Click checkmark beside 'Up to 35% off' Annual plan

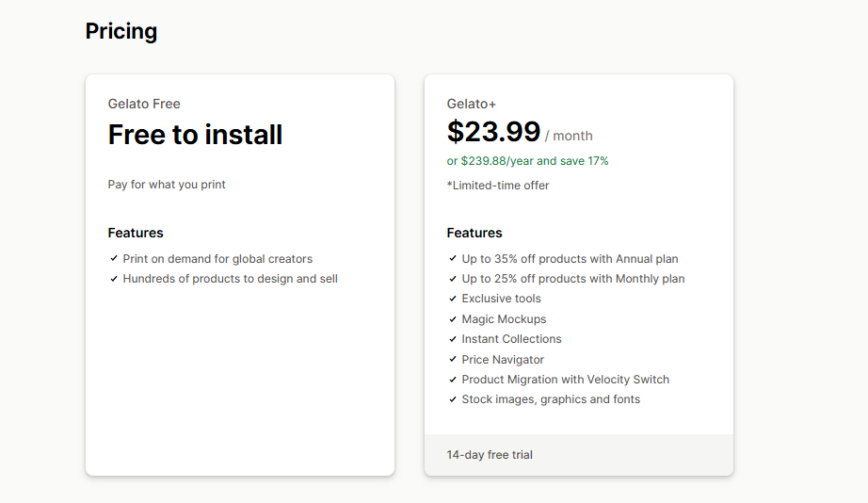pyautogui.click(x=452, y=258)
